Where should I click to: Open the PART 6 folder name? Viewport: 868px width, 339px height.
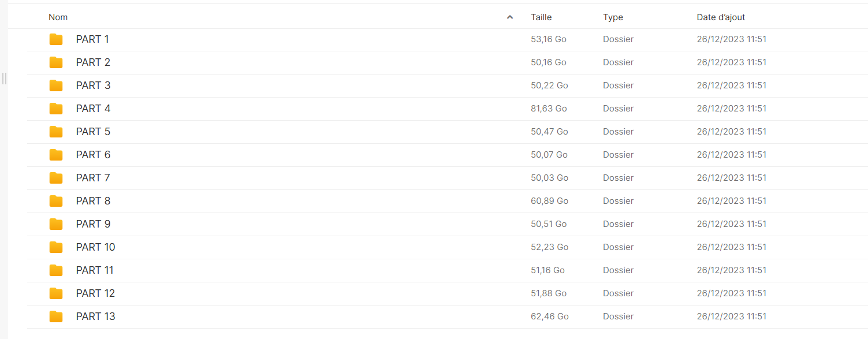pyautogui.click(x=93, y=155)
